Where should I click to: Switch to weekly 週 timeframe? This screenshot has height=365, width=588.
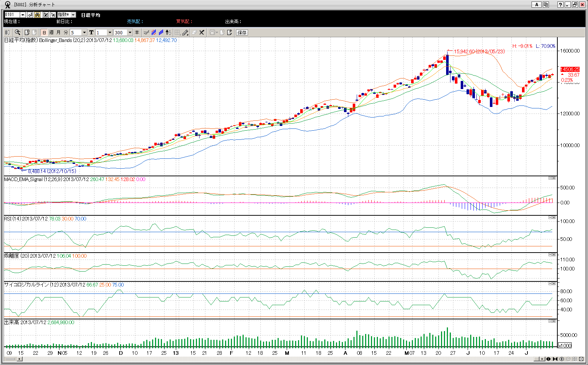[51, 32]
